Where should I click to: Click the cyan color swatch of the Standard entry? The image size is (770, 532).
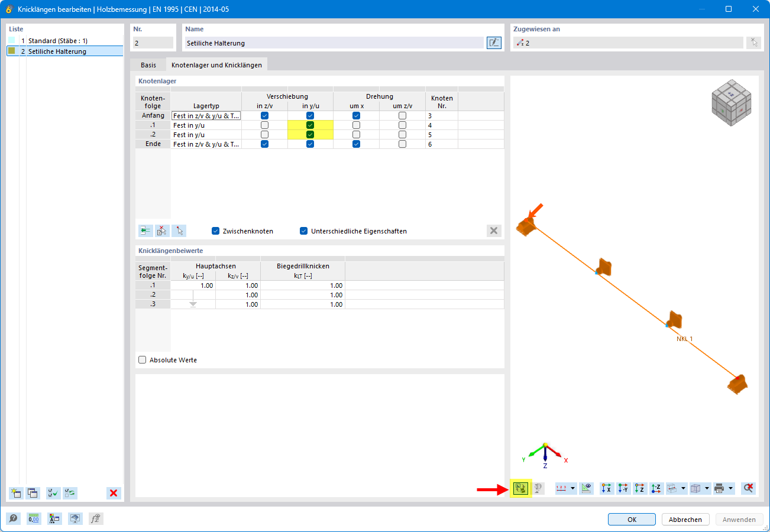(x=12, y=41)
